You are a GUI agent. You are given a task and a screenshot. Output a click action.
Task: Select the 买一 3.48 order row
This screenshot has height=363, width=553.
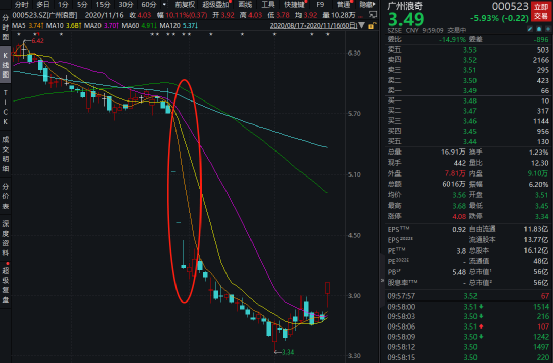[x=468, y=101]
